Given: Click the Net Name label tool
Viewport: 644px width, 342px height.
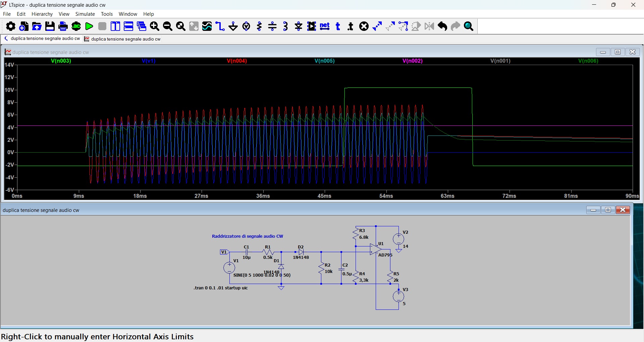Looking at the screenshot, I should click(325, 26).
